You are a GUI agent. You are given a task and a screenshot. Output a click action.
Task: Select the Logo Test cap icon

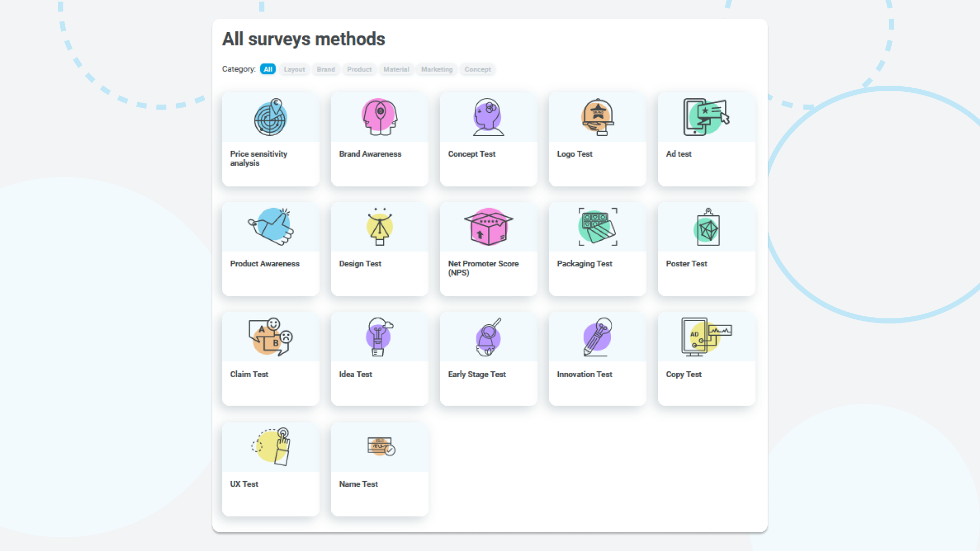(x=597, y=117)
